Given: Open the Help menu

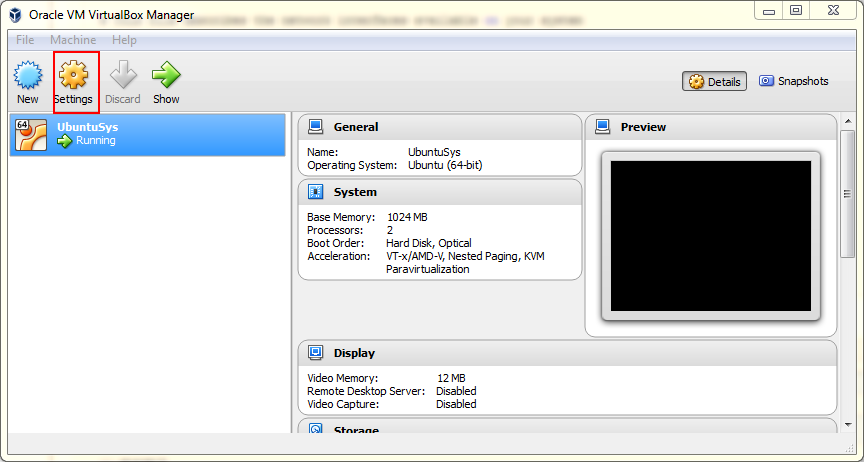Looking at the screenshot, I should [x=124, y=40].
